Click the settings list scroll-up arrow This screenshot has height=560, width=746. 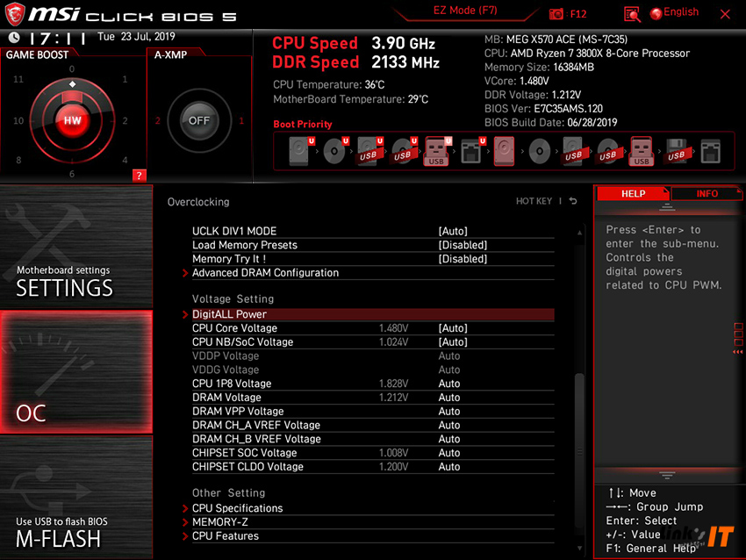pyautogui.click(x=579, y=233)
